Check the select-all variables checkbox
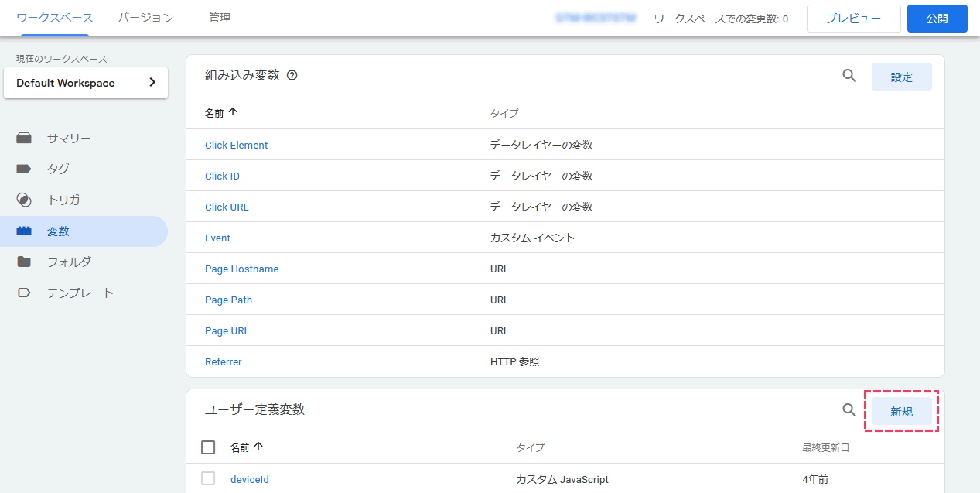Image resolution: width=980 pixels, height=493 pixels. point(207,447)
